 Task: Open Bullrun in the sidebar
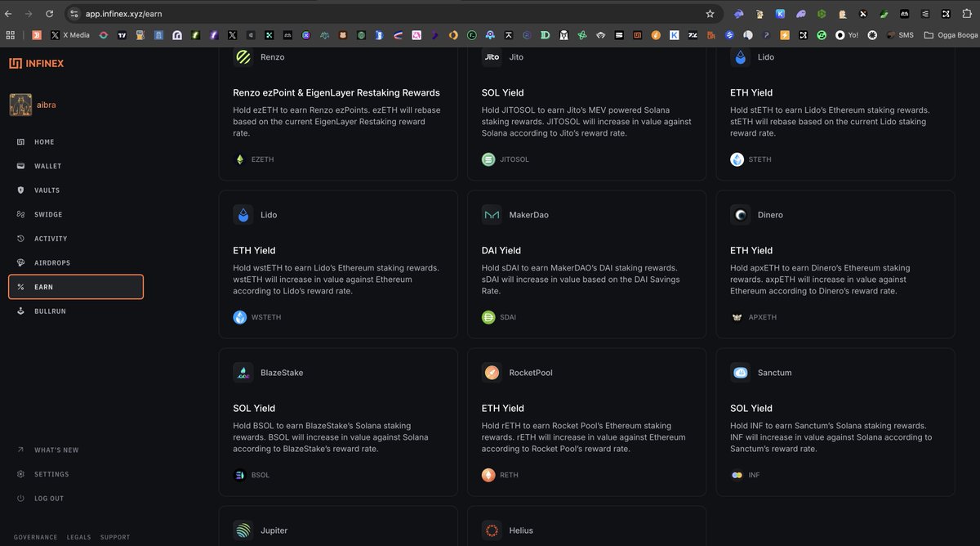(50, 311)
